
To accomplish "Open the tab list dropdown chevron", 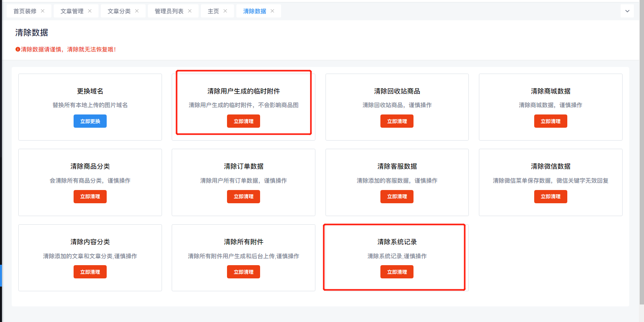I will click(x=627, y=11).
